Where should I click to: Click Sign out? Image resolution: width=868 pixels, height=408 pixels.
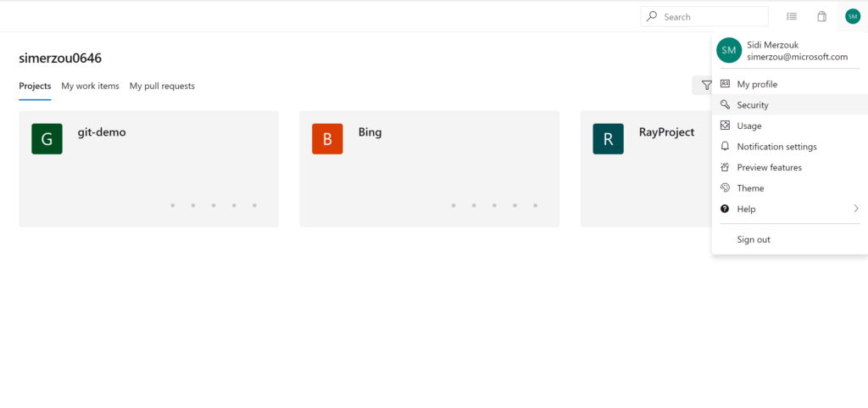click(x=754, y=239)
